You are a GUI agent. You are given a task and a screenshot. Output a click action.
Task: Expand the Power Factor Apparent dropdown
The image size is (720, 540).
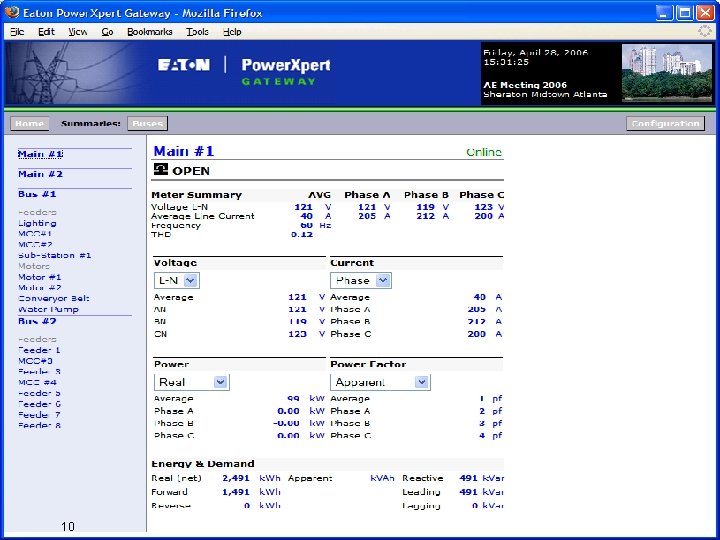tap(380, 382)
